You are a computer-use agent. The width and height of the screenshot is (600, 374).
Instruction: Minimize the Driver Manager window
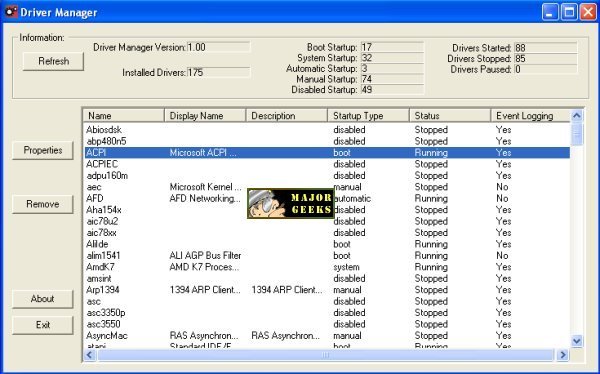pyautogui.click(x=550, y=12)
